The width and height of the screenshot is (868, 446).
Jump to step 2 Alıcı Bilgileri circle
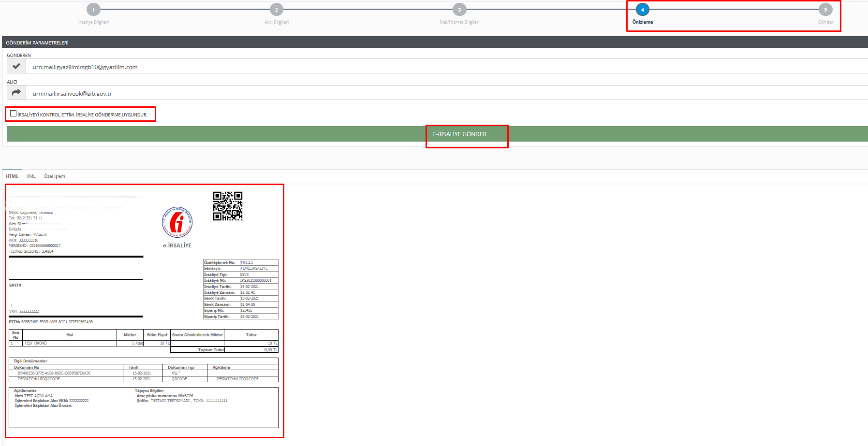click(x=277, y=10)
